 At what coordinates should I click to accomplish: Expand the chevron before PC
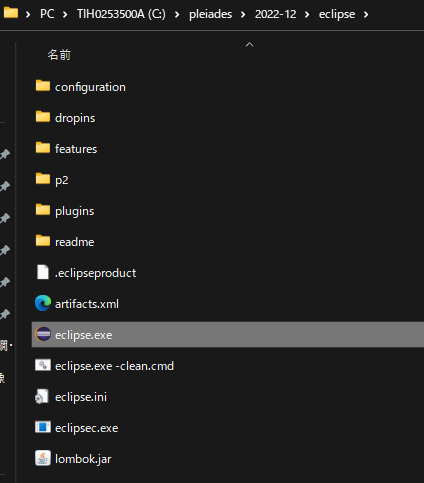pyautogui.click(x=28, y=15)
